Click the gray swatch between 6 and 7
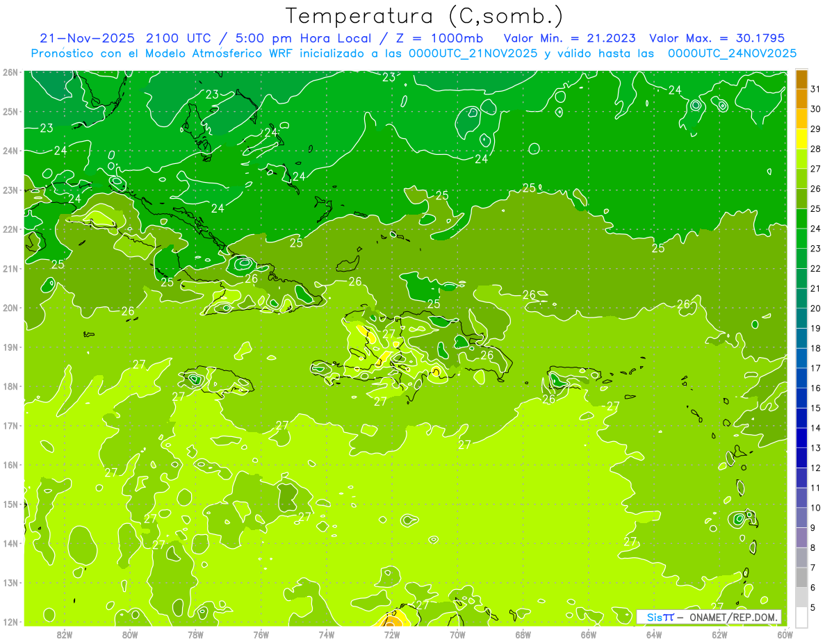This screenshot has width=834, height=644. [801, 577]
